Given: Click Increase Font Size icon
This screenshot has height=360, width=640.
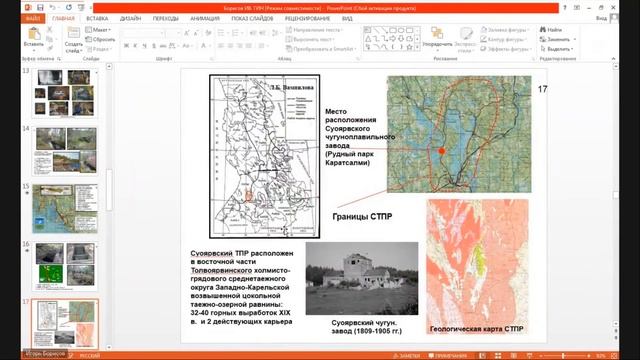Looking at the screenshot, I should 187,33.
